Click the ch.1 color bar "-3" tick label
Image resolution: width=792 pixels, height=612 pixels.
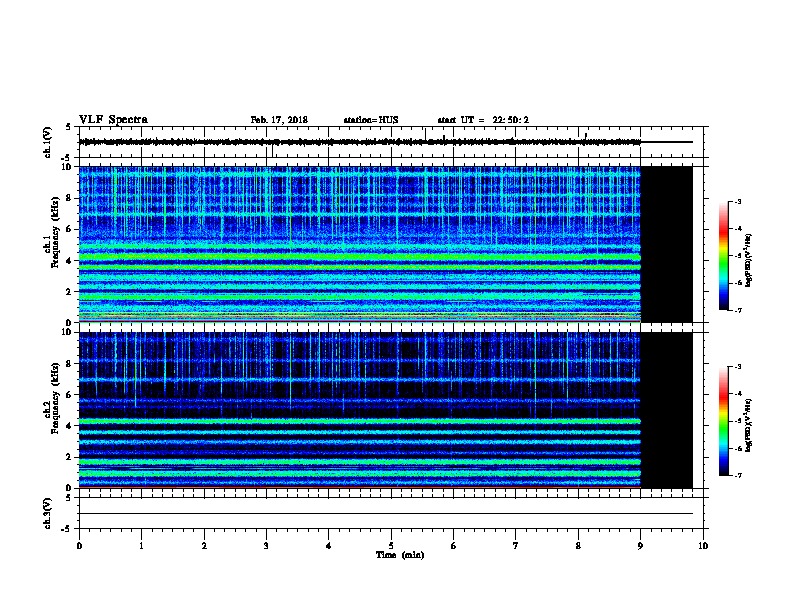(x=738, y=201)
